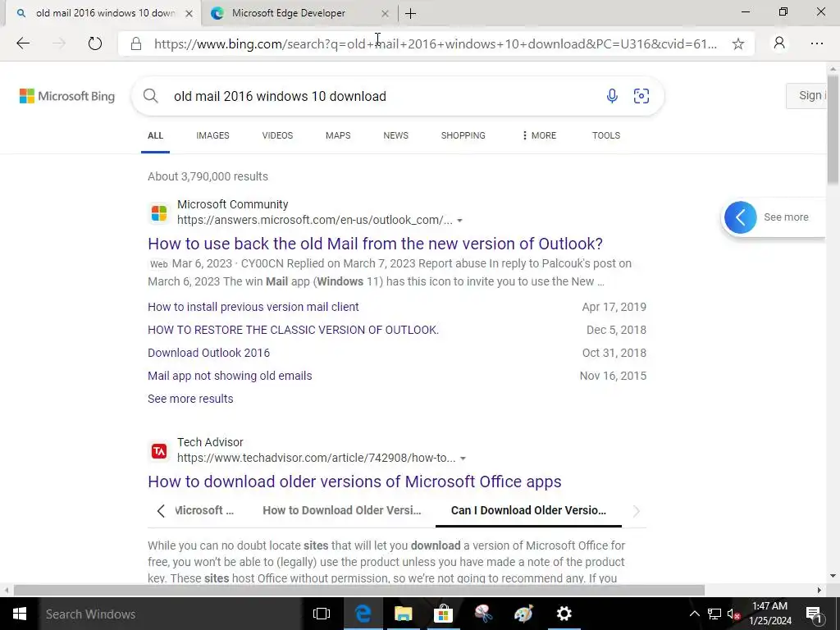Click the browser address bar URL

pyautogui.click(x=435, y=44)
